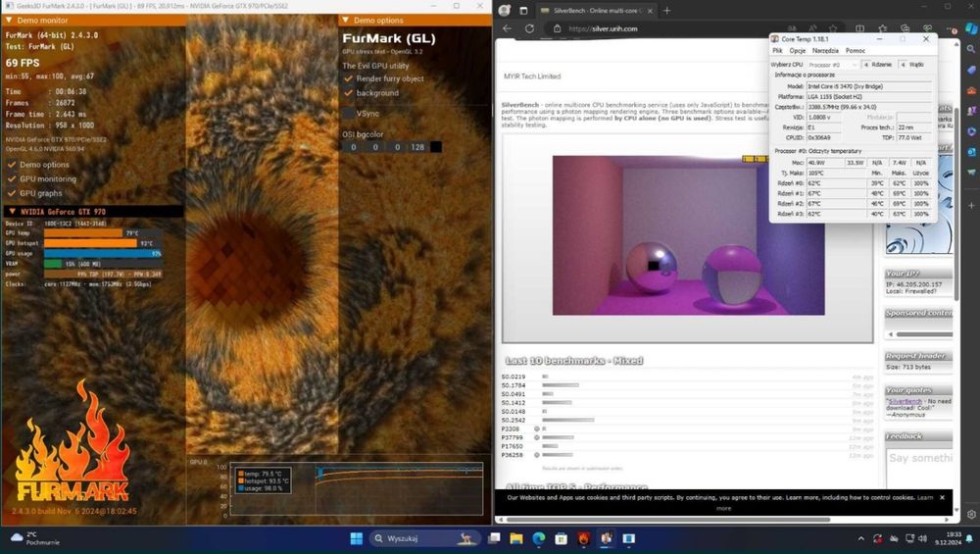Open Edge Favorites list icon
Screen dimensions: 980x554
coord(883,28)
